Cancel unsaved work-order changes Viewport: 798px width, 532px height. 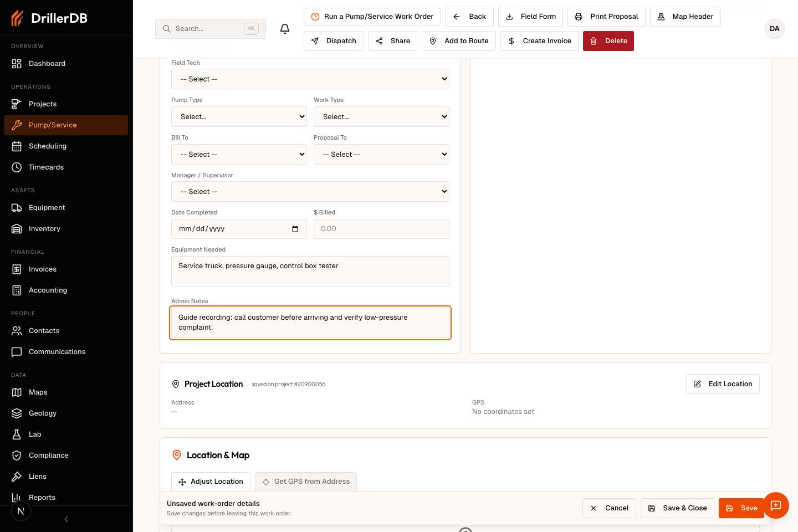[609, 508]
